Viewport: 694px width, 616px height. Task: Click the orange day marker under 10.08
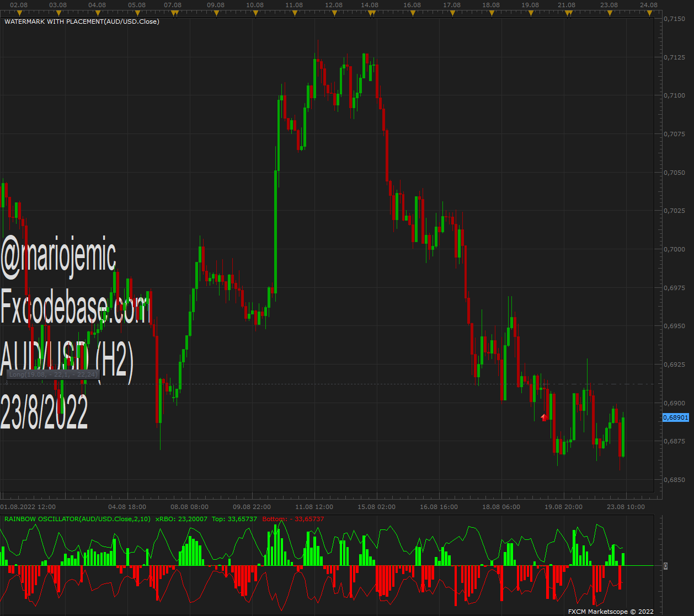tap(255, 13)
